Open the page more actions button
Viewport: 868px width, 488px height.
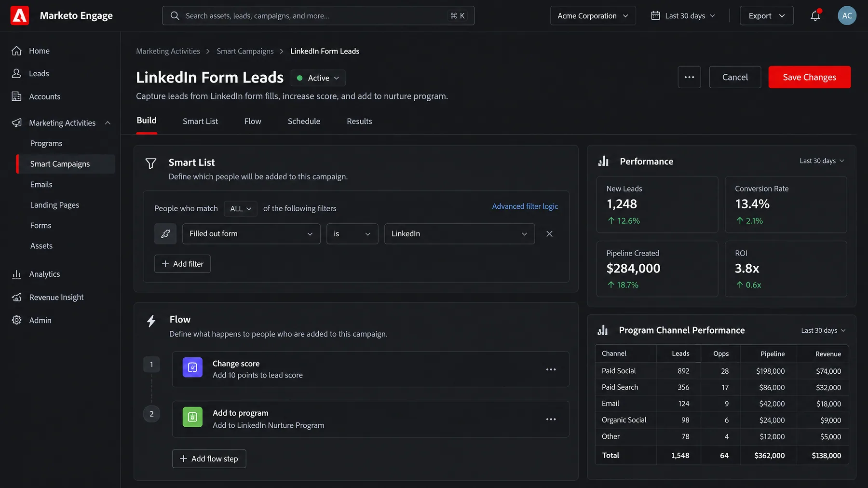click(x=689, y=77)
